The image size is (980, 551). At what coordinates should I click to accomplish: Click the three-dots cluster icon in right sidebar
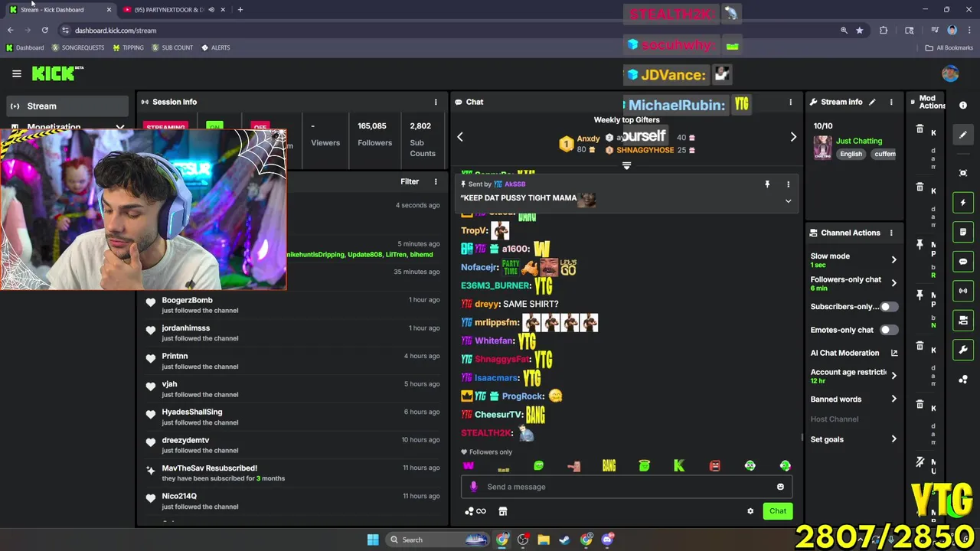963,380
